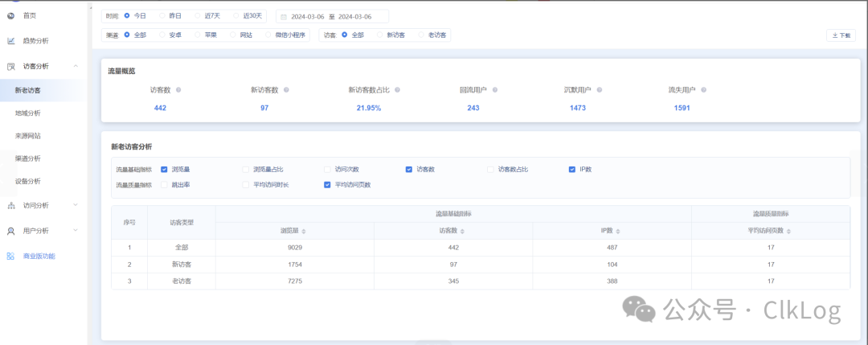Enable the 访问次数 checkbox

(327, 170)
